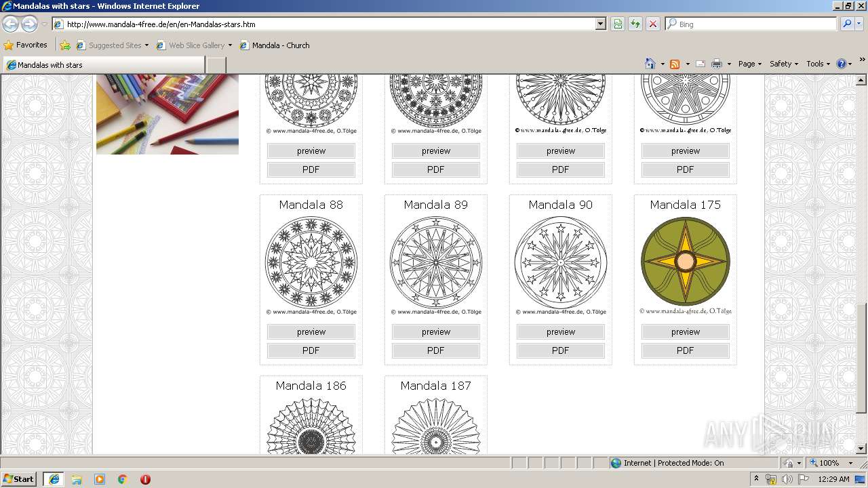This screenshot has height=488, width=868.
Task: Open the Home button dropdown arrow
Action: [x=663, y=64]
